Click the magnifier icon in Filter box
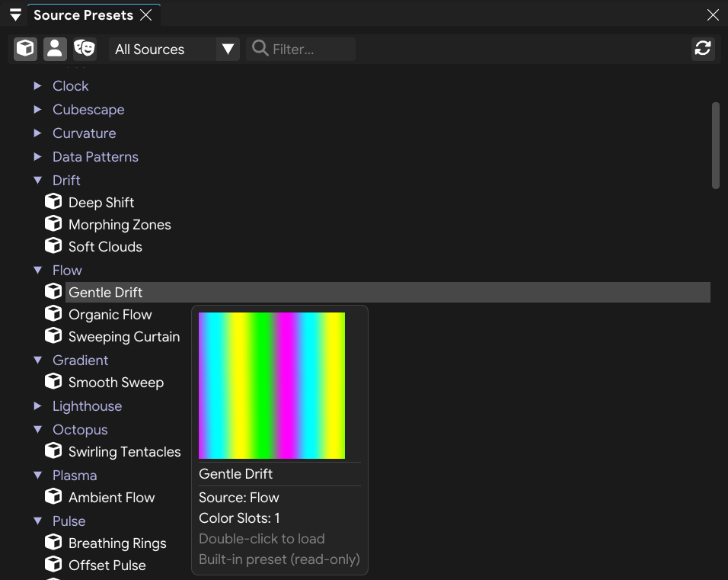 (260, 48)
